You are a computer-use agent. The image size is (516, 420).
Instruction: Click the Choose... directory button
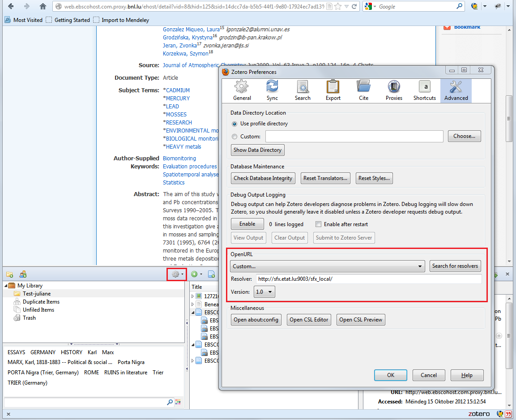click(465, 136)
